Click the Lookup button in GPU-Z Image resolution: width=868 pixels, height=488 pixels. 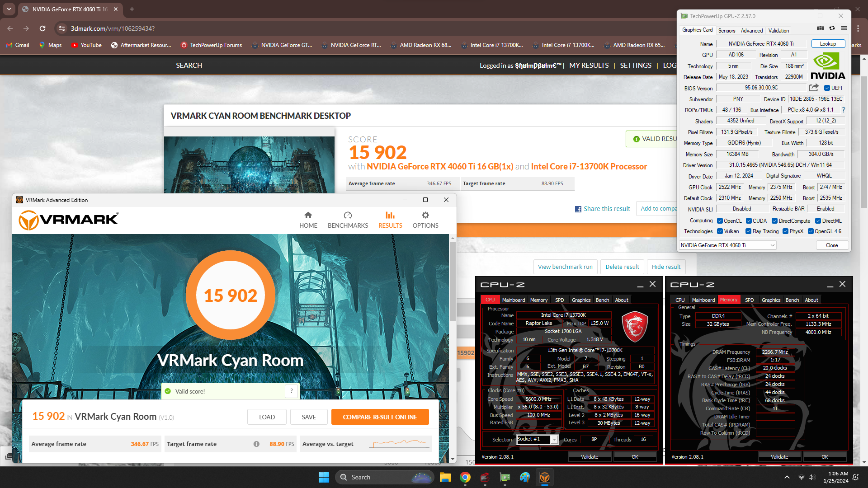click(828, 44)
